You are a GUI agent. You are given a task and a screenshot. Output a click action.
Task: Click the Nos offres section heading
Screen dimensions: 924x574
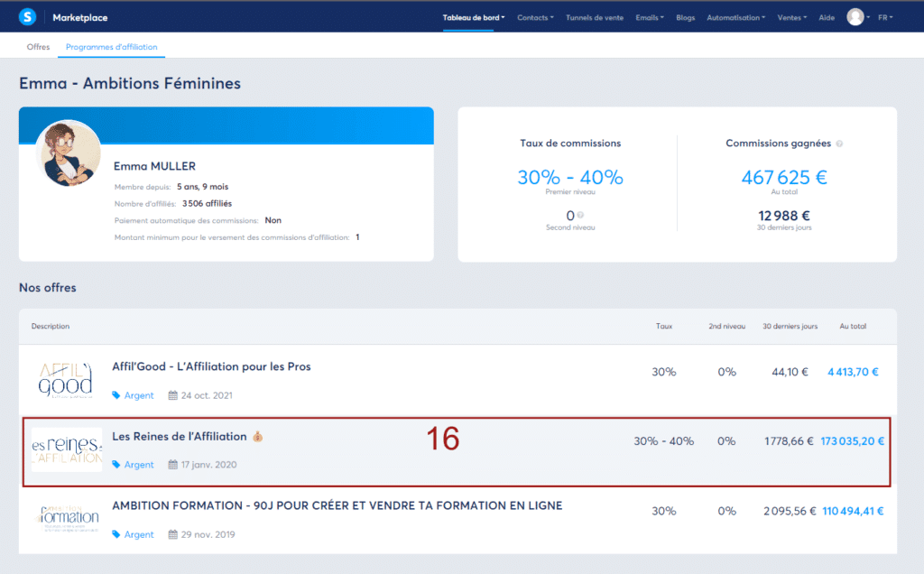[48, 288]
